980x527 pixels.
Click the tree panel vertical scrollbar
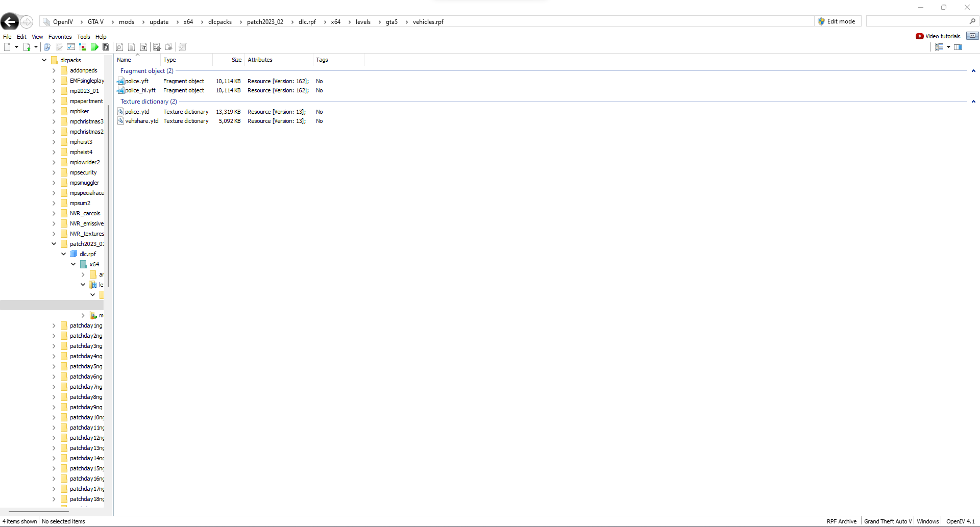coord(108,196)
